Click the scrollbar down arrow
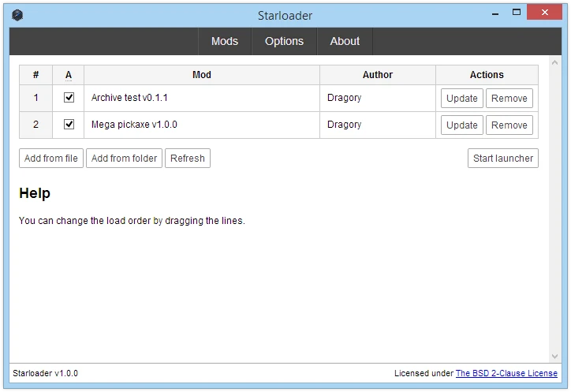 point(554,357)
